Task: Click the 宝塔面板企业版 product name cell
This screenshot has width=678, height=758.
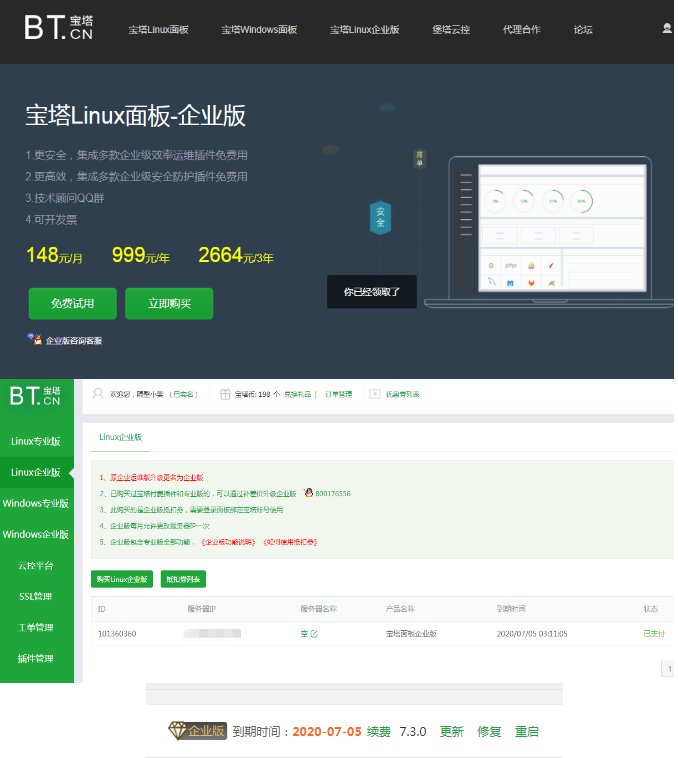Action: pos(411,633)
